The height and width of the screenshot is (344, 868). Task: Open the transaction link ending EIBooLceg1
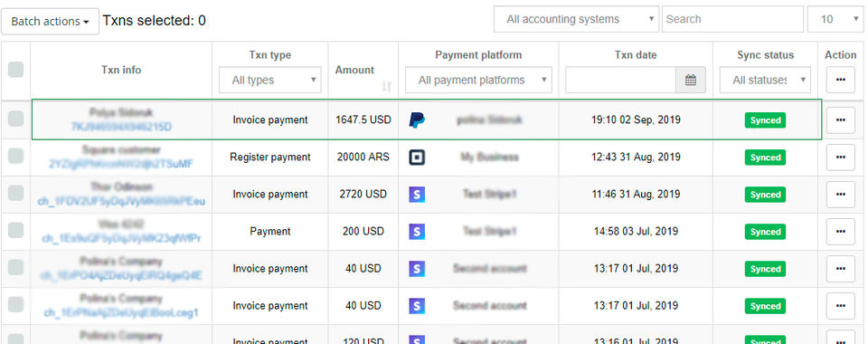(121, 312)
